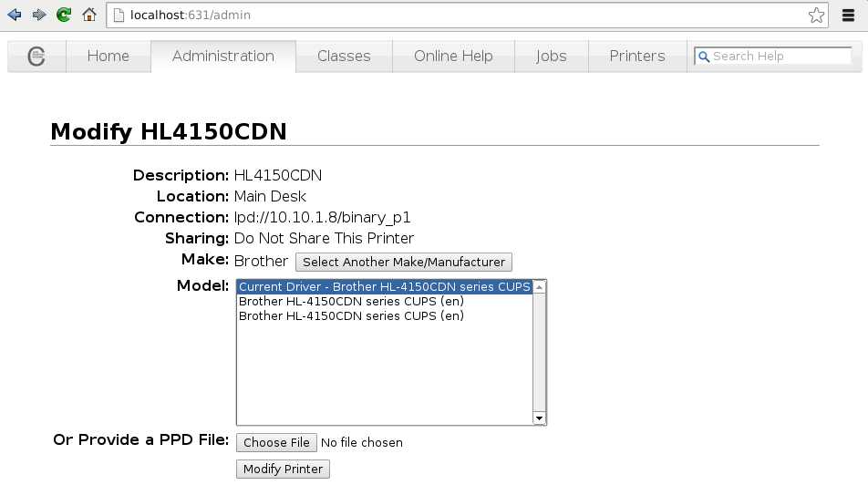Click the CUPS logo icon
868x485 pixels.
36,56
